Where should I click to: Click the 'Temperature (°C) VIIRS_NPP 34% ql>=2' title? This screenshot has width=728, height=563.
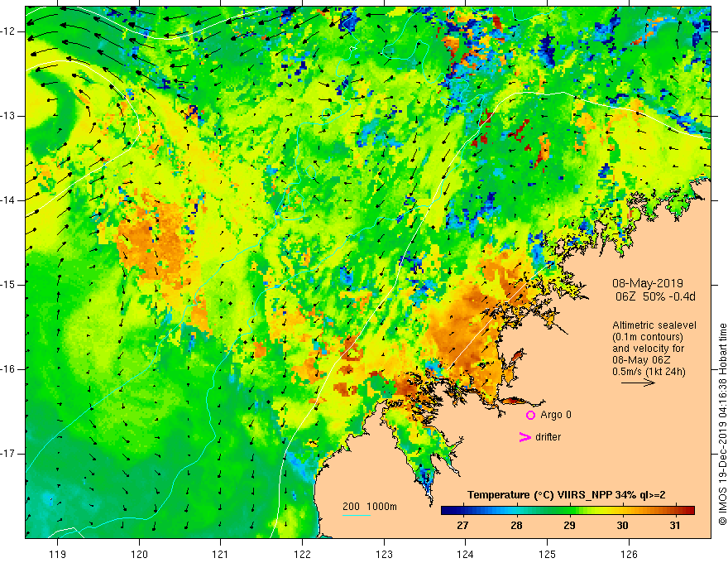pyautogui.click(x=567, y=495)
